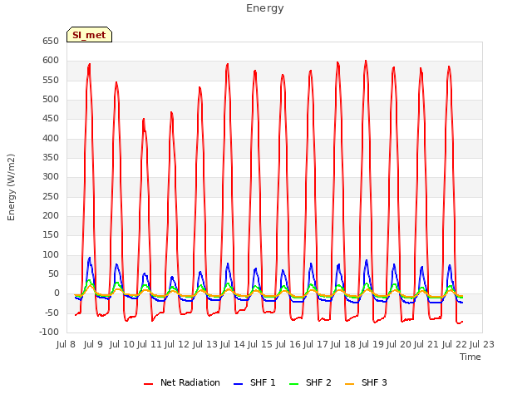Click the Jul 13 tick label
Viewport: 532px width, 399px height.
pyautogui.click(x=205, y=344)
